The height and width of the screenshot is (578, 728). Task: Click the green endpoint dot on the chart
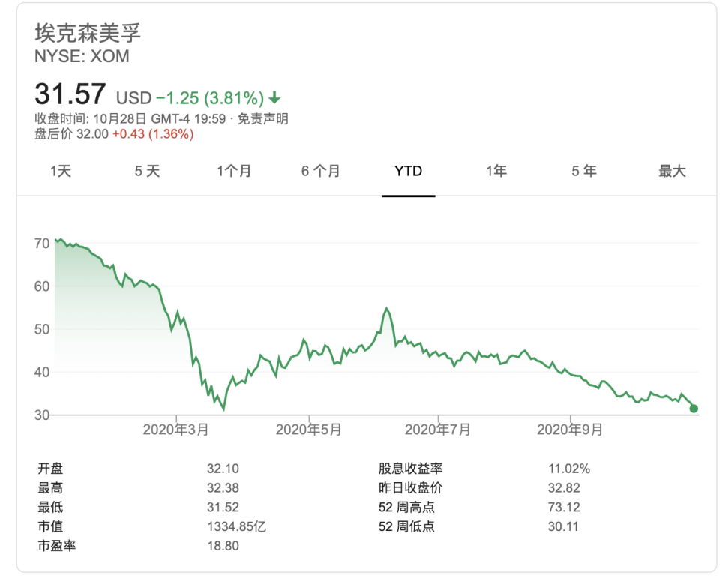(694, 409)
